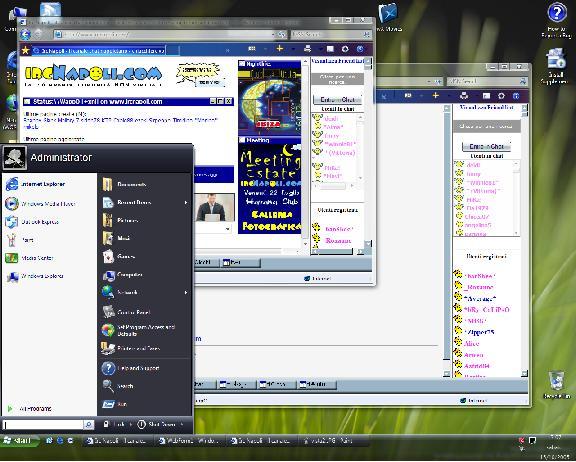Click user Alice in rear browser list

pyautogui.click(x=472, y=344)
